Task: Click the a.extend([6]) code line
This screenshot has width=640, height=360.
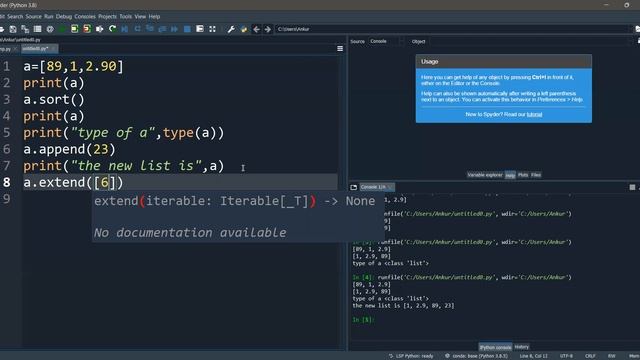Action: tap(73, 182)
